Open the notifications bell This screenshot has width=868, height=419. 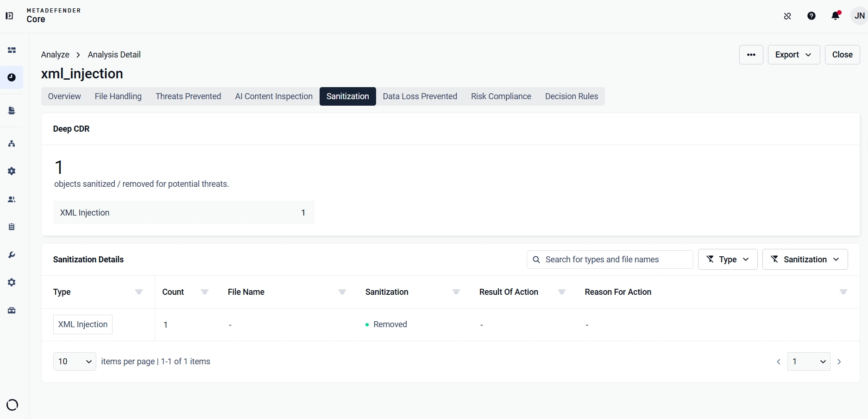pos(836,16)
